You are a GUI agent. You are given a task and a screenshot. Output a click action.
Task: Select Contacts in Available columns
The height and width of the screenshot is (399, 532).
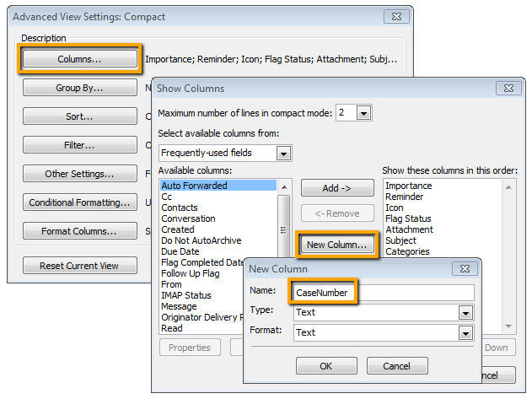pyautogui.click(x=218, y=208)
